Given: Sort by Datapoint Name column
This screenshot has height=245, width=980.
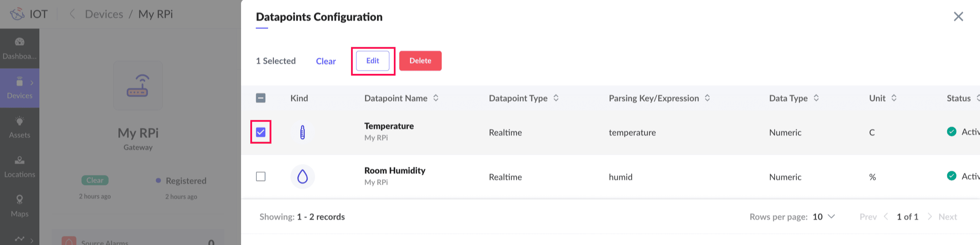Looking at the screenshot, I should pos(436,98).
